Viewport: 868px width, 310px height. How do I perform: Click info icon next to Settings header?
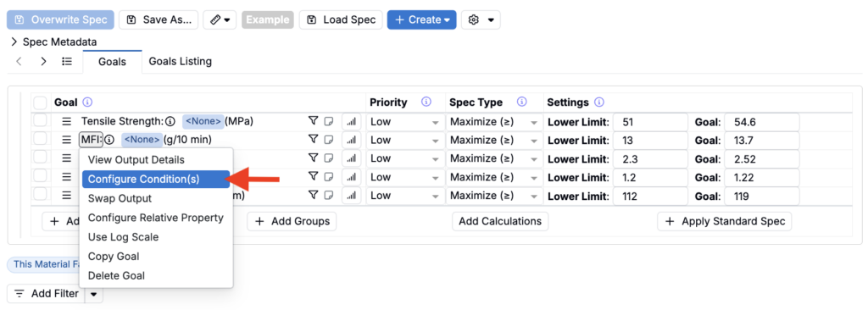pyautogui.click(x=599, y=102)
